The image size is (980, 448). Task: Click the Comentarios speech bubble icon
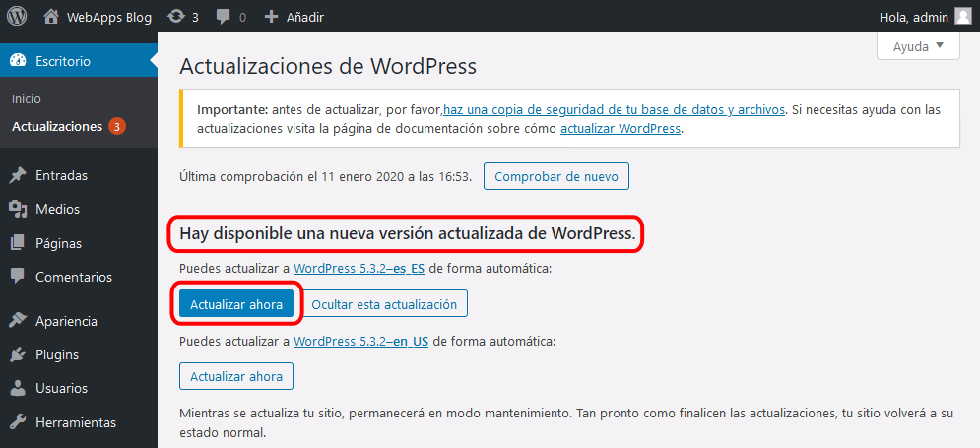click(x=18, y=276)
